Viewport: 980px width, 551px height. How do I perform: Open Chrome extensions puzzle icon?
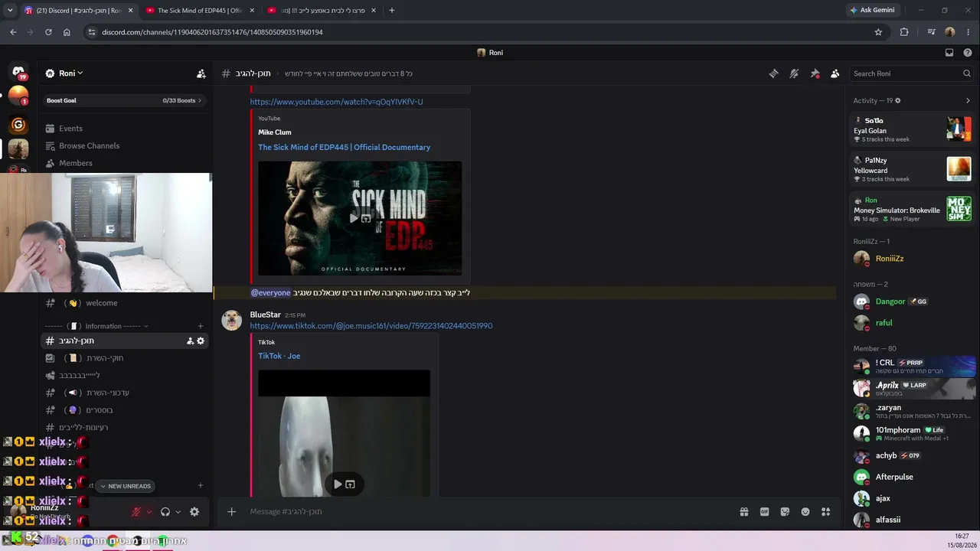pyautogui.click(x=904, y=32)
